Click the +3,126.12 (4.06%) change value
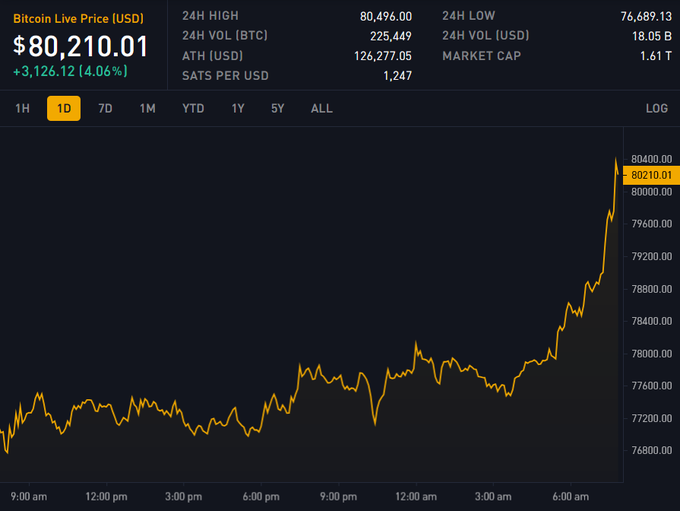The image size is (680, 511). (x=70, y=71)
